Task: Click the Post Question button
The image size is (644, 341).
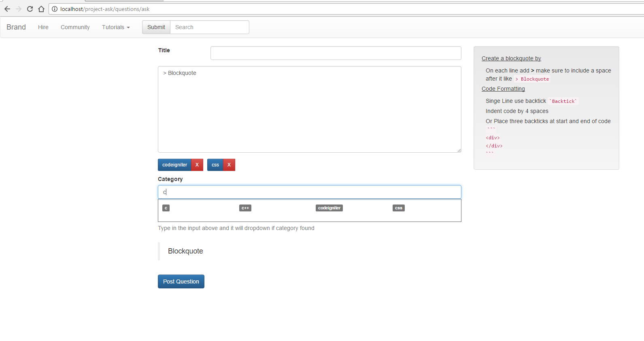Action: [181, 281]
